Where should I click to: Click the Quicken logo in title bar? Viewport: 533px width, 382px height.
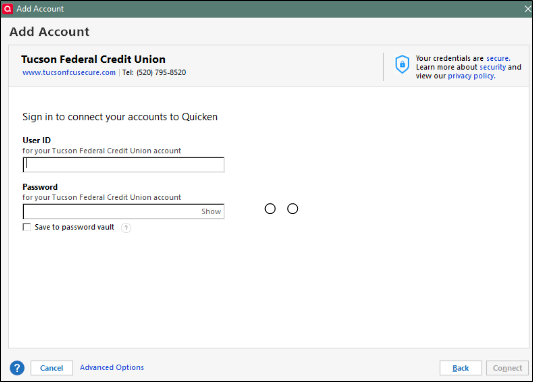point(7,9)
